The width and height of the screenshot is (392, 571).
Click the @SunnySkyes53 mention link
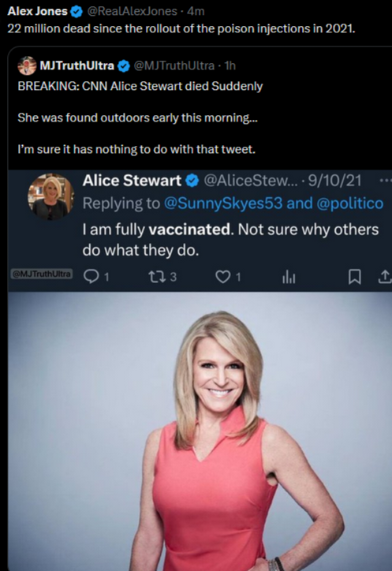(223, 203)
